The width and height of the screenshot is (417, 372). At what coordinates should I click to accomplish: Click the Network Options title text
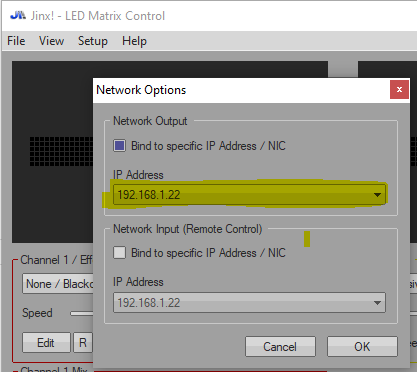(x=141, y=90)
